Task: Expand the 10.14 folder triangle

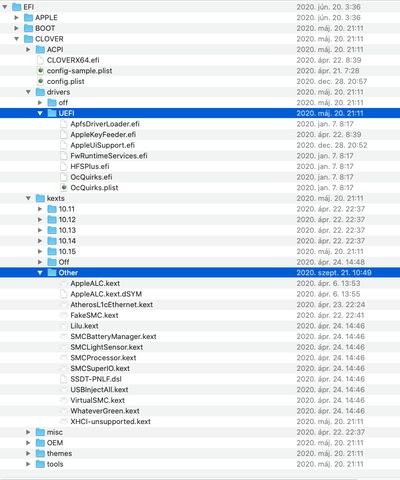Action: pyautogui.click(x=40, y=241)
